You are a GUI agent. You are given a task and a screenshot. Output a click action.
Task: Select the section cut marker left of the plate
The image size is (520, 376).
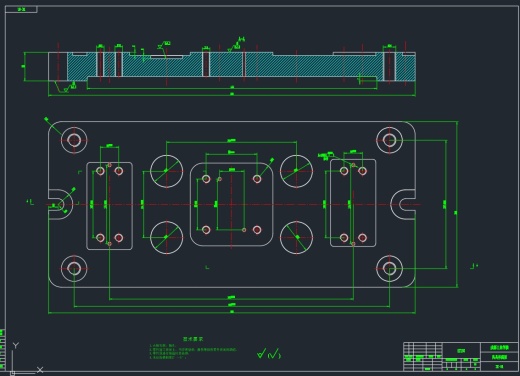pyautogui.click(x=30, y=202)
